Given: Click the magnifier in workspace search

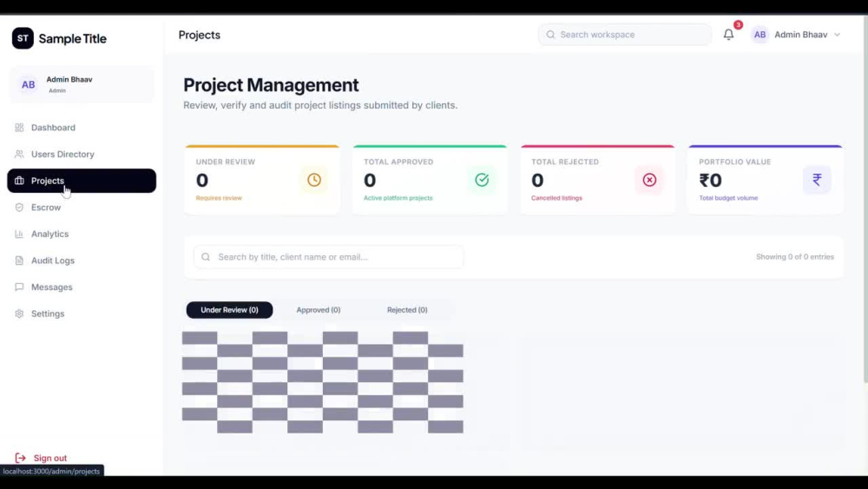Looking at the screenshot, I should click(x=550, y=35).
